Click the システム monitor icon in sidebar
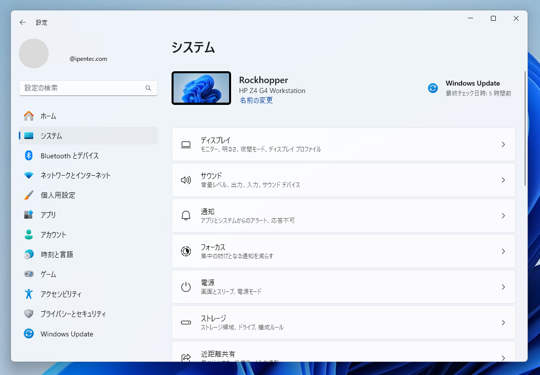Image resolution: width=540 pixels, height=375 pixels. click(29, 136)
